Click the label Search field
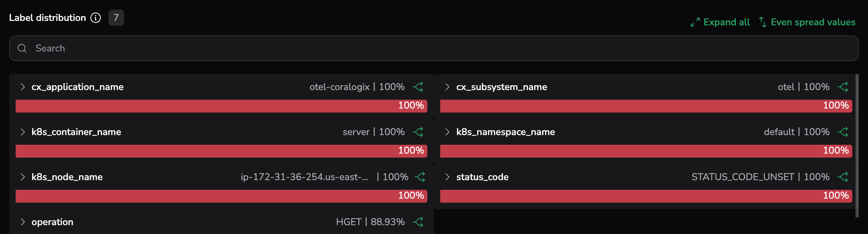868x234 pixels. point(434,48)
